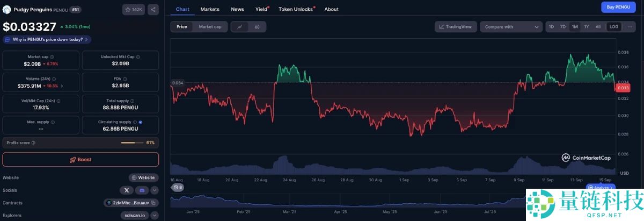Open the X (Twitter) social link

126,190
